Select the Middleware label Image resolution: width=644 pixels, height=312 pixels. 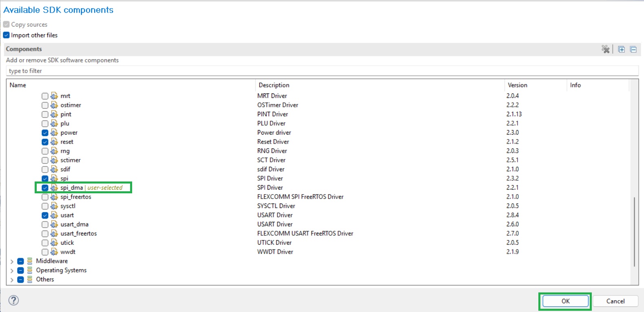(x=52, y=261)
